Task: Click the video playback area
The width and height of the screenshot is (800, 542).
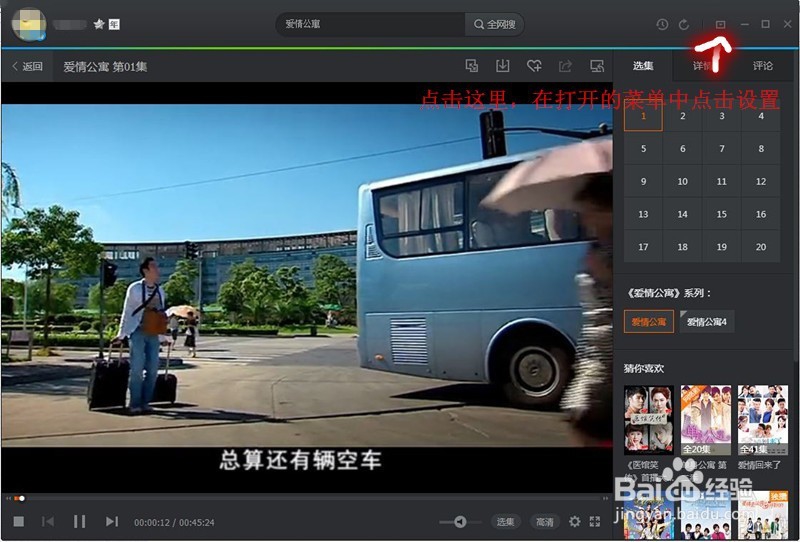Action: (307, 287)
